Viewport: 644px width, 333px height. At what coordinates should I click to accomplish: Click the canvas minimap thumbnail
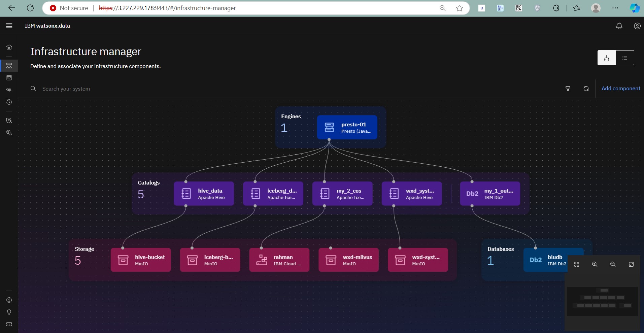(x=602, y=301)
